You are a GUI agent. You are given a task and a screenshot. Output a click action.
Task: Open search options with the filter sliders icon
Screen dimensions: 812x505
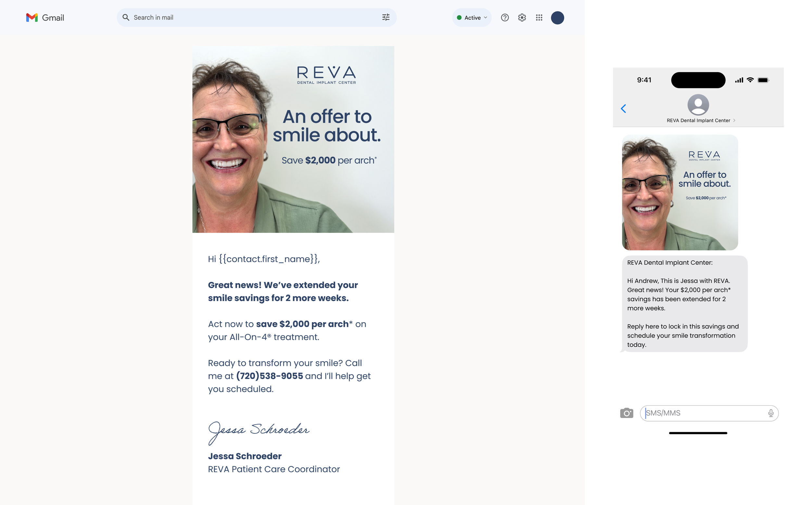(386, 17)
